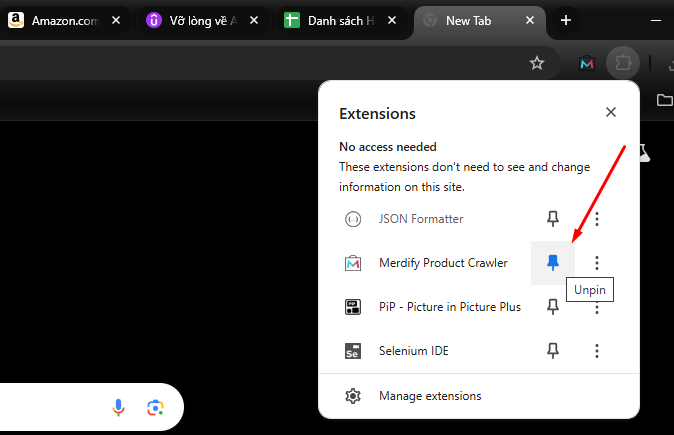Open a new tab with plus button
The width and height of the screenshot is (674, 435).
[565, 20]
